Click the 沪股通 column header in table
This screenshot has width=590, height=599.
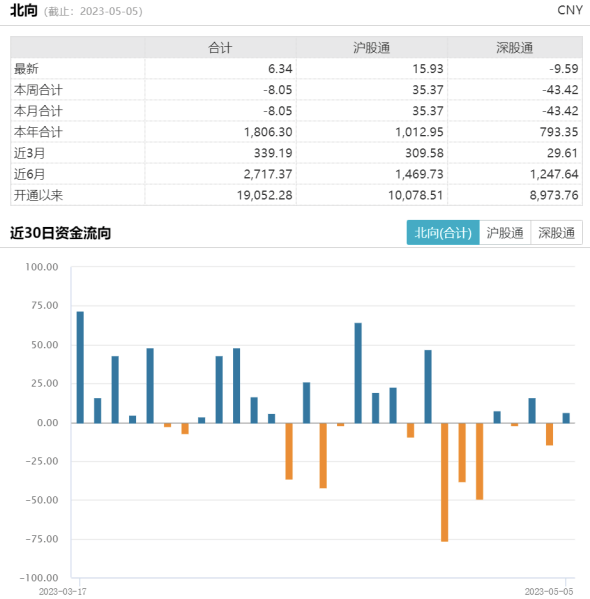[371, 48]
